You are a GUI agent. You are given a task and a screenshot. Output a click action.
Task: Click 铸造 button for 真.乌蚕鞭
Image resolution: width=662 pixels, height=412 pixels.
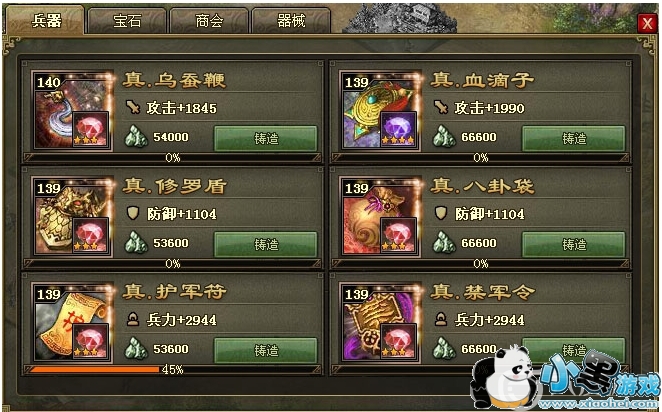(x=266, y=138)
